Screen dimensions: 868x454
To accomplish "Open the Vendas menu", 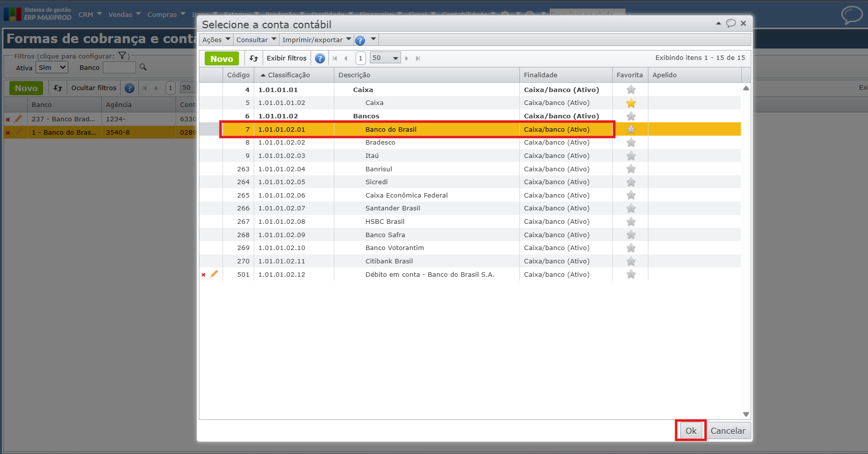I will click(125, 14).
